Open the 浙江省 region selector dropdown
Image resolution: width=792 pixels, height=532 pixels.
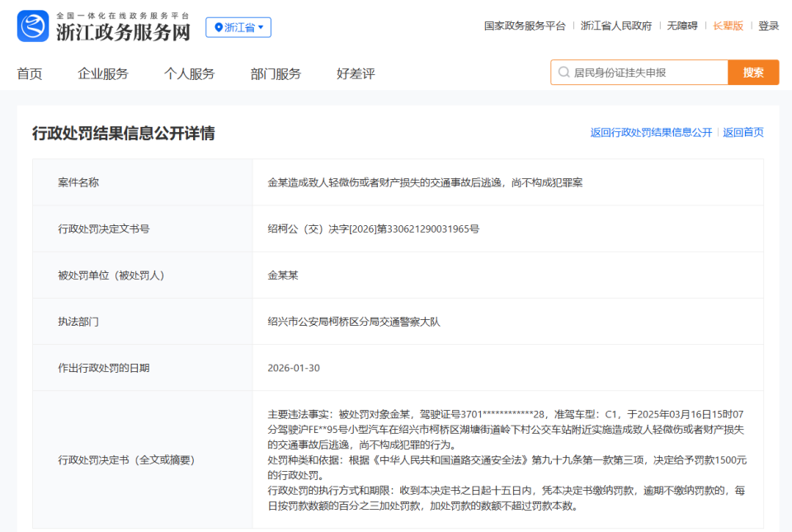(x=238, y=27)
